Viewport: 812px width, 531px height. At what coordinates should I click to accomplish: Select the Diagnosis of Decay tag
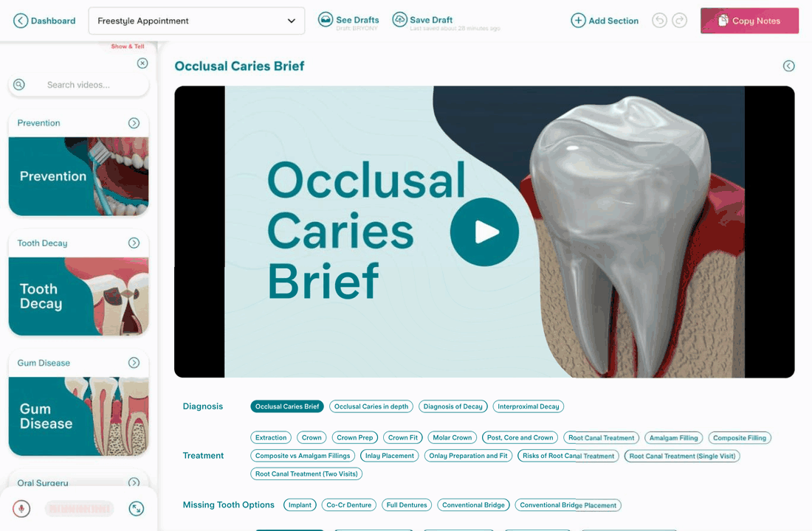click(453, 407)
